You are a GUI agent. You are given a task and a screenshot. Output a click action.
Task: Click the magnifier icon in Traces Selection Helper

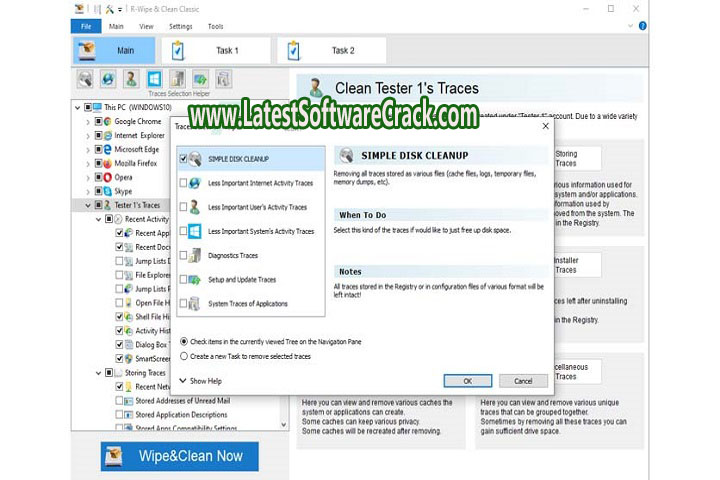(84, 79)
